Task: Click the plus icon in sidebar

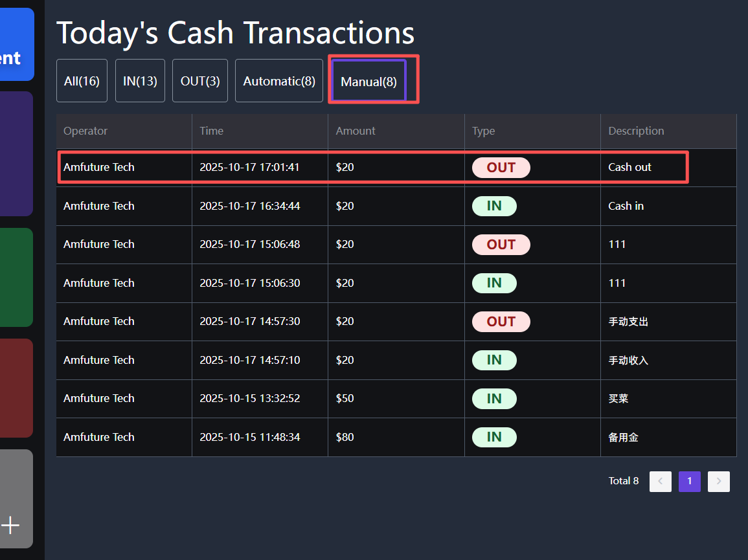Action: click(x=11, y=524)
